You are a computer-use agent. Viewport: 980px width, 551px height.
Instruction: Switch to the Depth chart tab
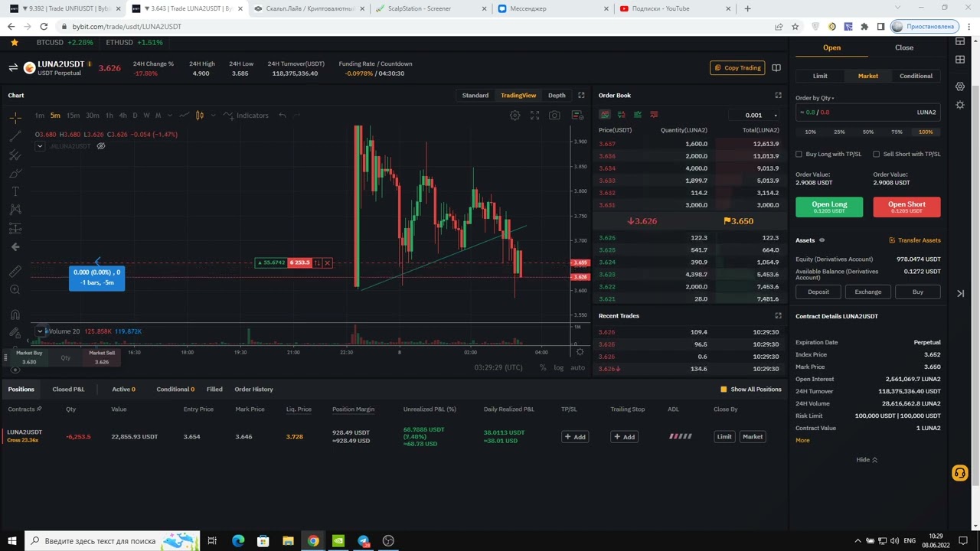point(557,96)
